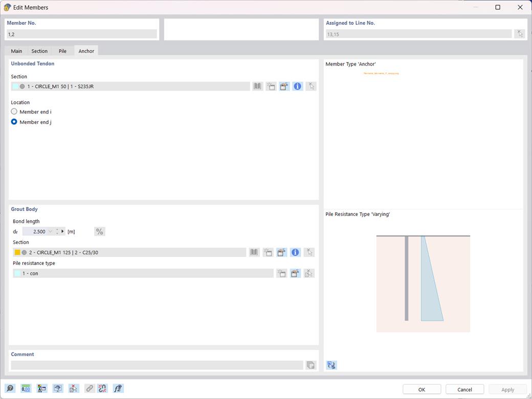This screenshot has height=399, width=532.
Task: Click the Cancel button
Action: click(464, 389)
